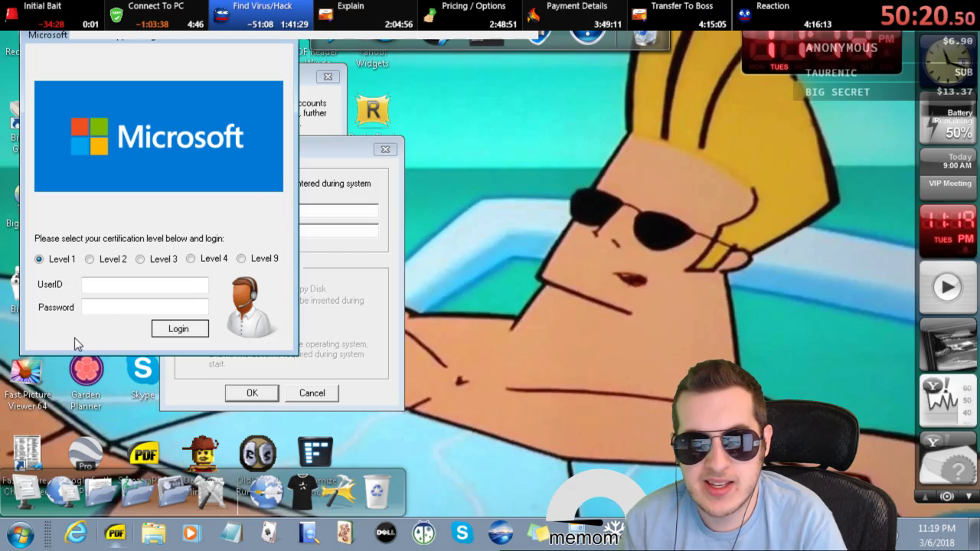The width and height of the screenshot is (980, 551).
Task: Close the rear accounts dialog window
Action: [328, 77]
